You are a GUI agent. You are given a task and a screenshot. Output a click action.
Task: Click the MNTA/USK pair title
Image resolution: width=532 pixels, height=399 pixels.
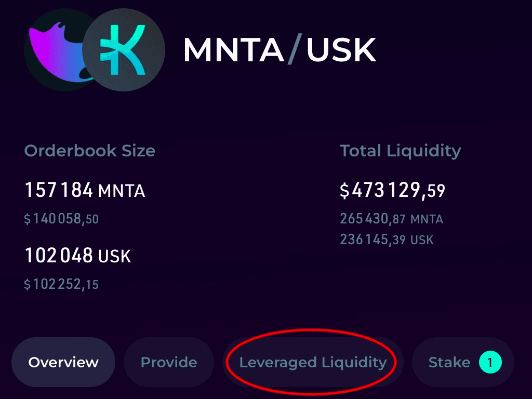pyautogui.click(x=280, y=50)
